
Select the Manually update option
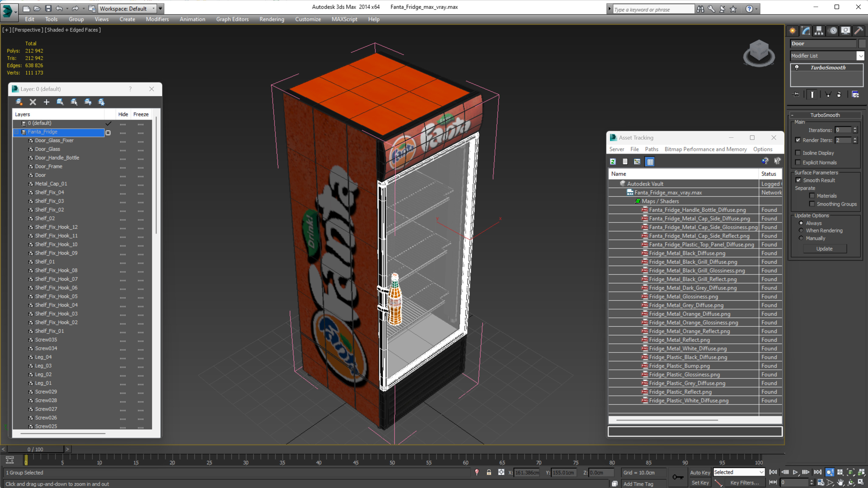pos(801,238)
